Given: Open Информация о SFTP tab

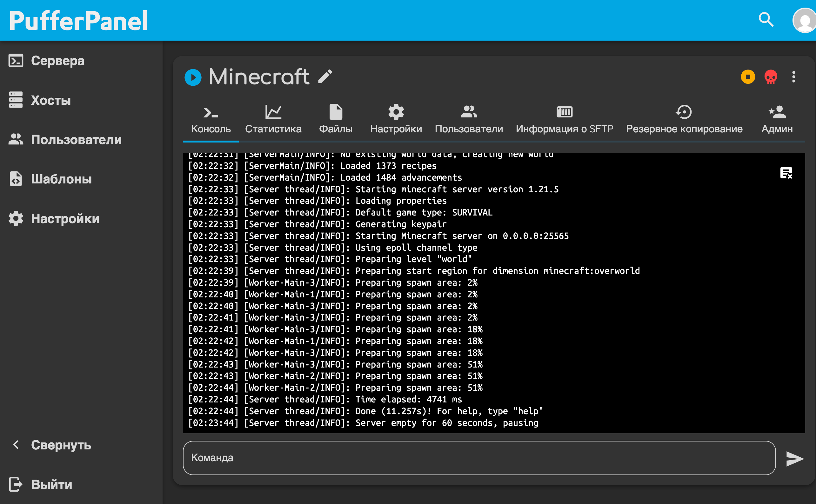Looking at the screenshot, I should tap(565, 120).
